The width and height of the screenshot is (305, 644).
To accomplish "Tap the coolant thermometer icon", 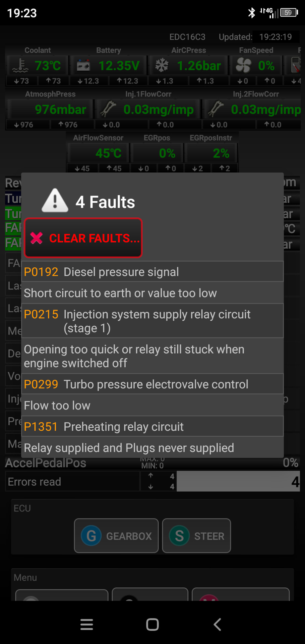I will (x=20, y=65).
